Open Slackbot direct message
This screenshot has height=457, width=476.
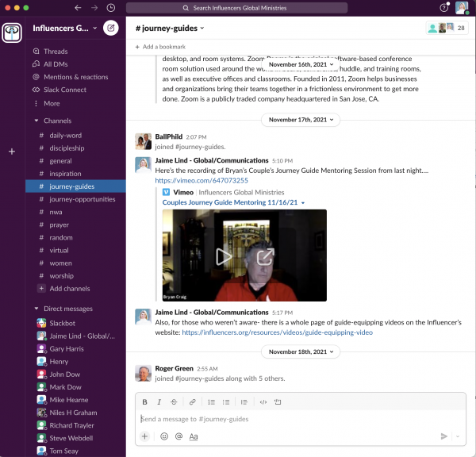[x=75, y=323]
